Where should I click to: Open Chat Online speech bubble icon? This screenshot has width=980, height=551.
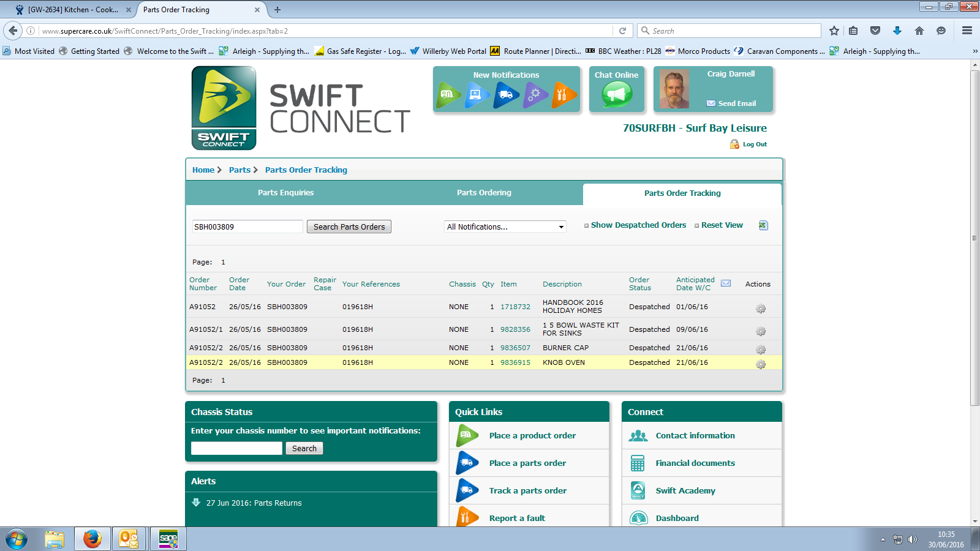click(616, 94)
